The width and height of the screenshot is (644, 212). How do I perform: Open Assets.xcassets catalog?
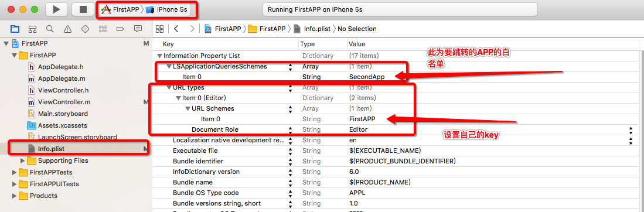pos(57,125)
